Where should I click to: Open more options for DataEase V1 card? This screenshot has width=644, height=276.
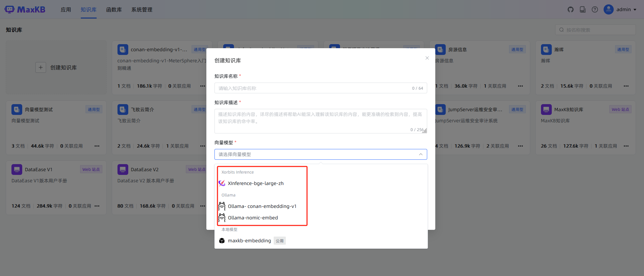(x=97, y=206)
